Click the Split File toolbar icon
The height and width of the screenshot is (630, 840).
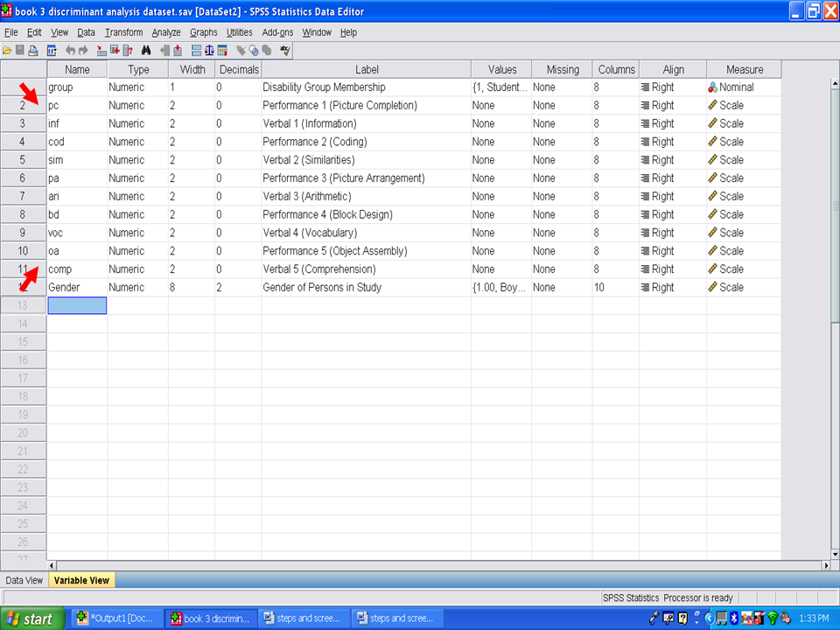[196, 51]
